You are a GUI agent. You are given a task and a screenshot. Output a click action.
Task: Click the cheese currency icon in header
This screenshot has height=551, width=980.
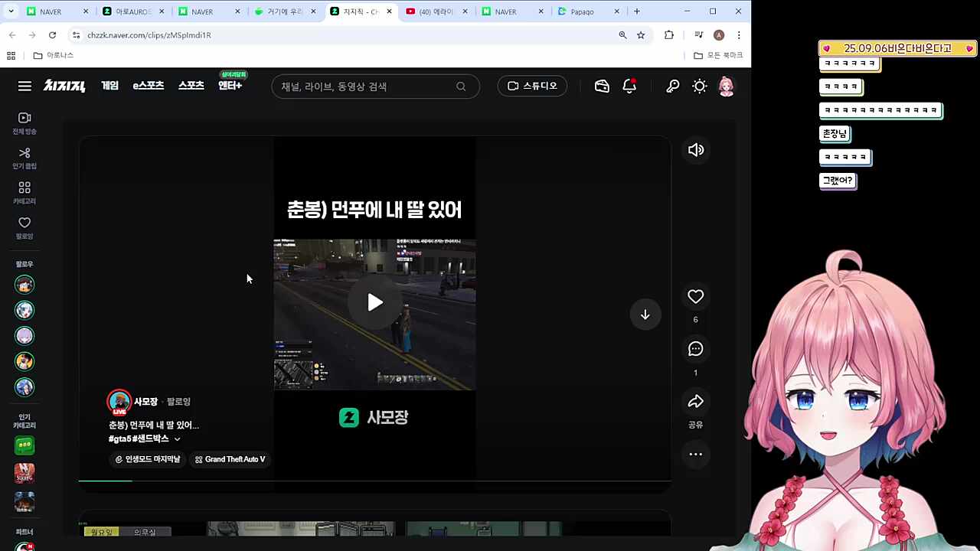(x=602, y=86)
